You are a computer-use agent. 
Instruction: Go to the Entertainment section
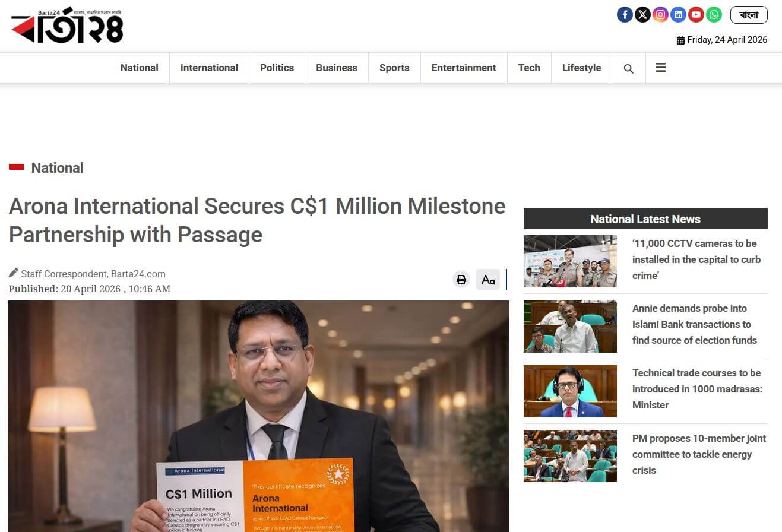coord(464,68)
